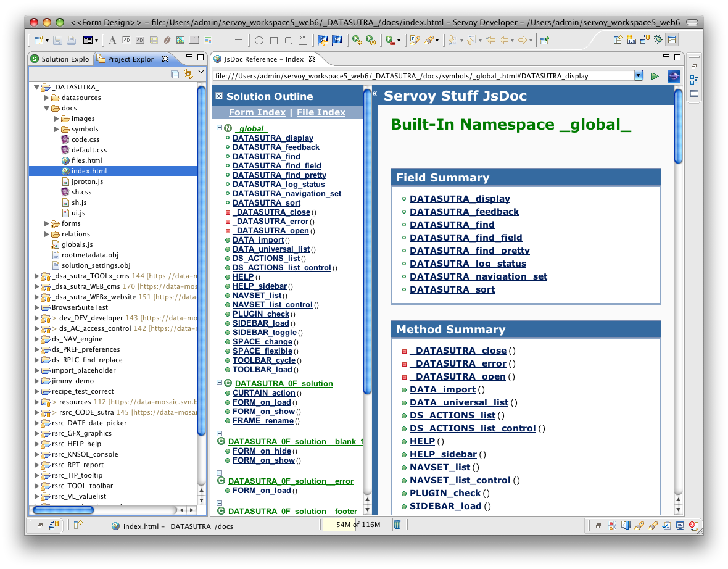Screen dimensions: 728x569
Task: Click Link with Editor icon in explorer
Action: (x=188, y=74)
